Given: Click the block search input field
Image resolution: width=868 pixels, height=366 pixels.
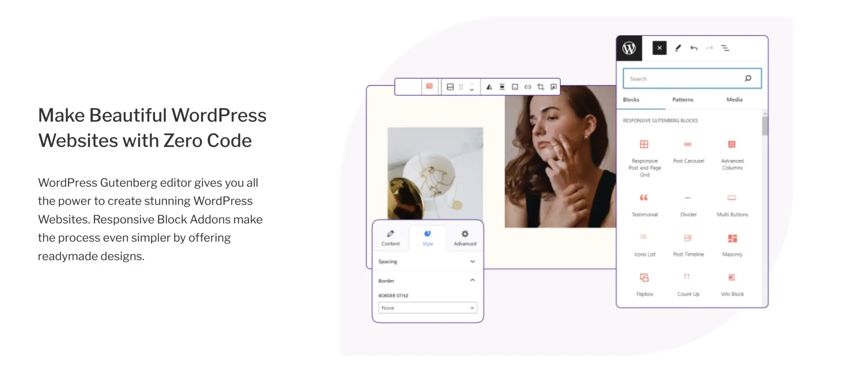Looking at the screenshot, I should [x=684, y=78].
